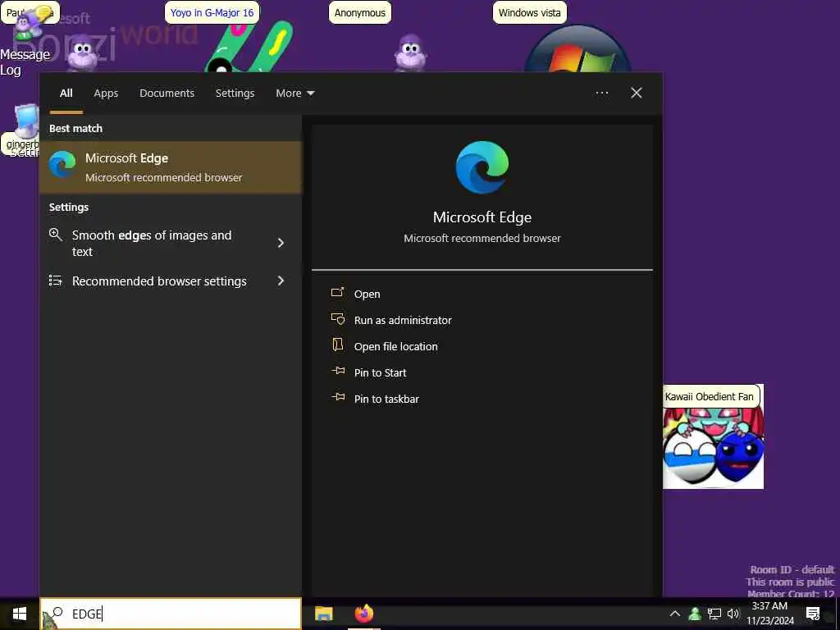This screenshot has width=840, height=630.
Task: Choose Pin to taskbar
Action: [x=387, y=399]
